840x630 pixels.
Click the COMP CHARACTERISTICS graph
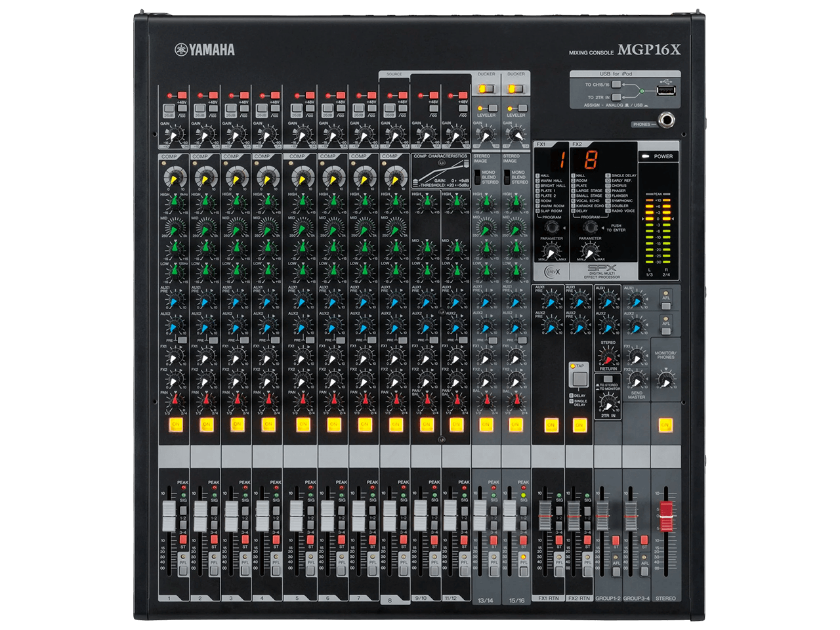point(440,173)
